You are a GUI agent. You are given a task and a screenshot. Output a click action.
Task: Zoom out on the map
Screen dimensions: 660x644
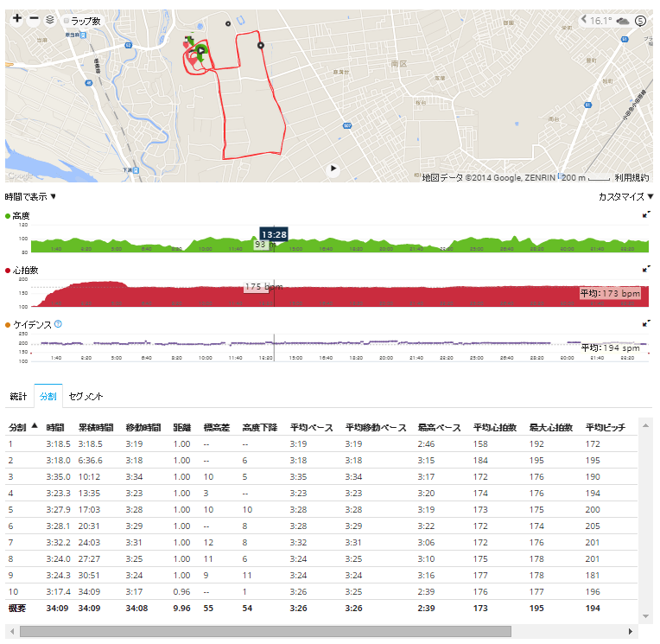click(33, 18)
